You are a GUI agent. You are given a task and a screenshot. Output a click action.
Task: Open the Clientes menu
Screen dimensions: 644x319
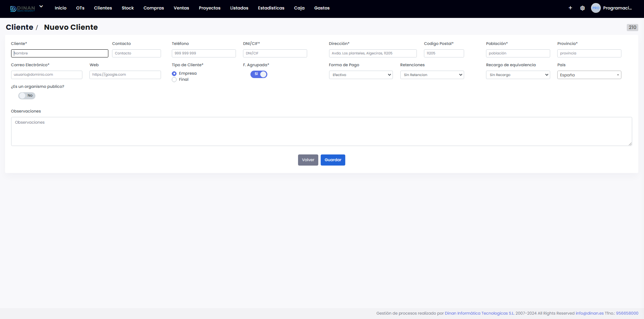[103, 8]
